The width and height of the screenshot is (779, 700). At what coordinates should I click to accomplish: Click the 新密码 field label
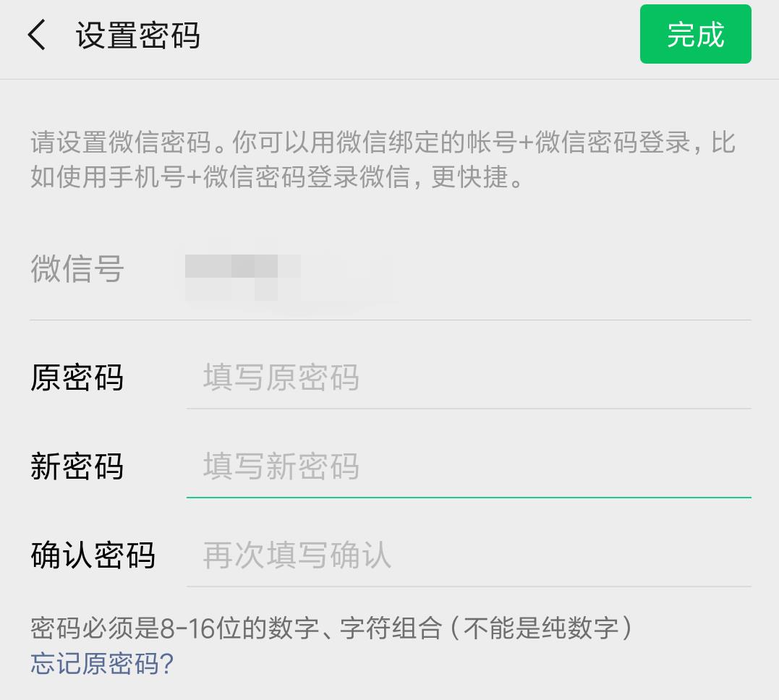[x=77, y=466]
